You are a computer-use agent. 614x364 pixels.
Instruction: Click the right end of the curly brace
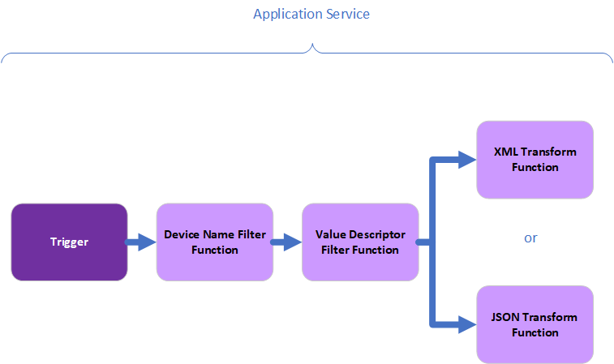point(610,60)
